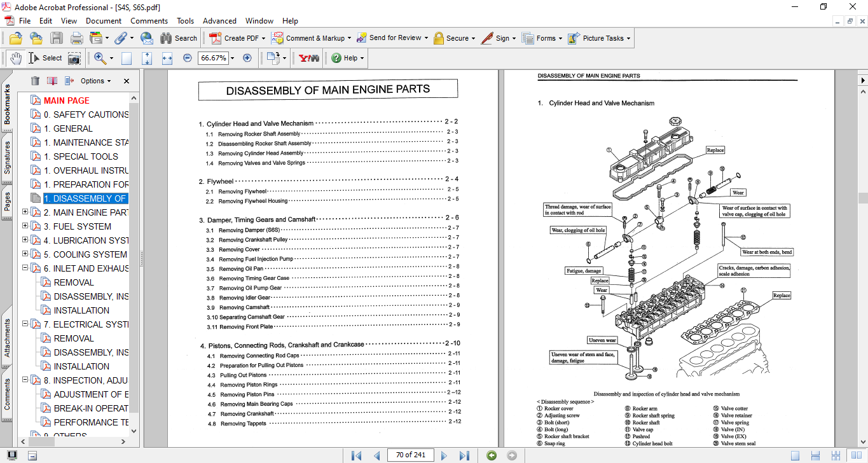Click the Print icon in toolbar

click(x=76, y=38)
